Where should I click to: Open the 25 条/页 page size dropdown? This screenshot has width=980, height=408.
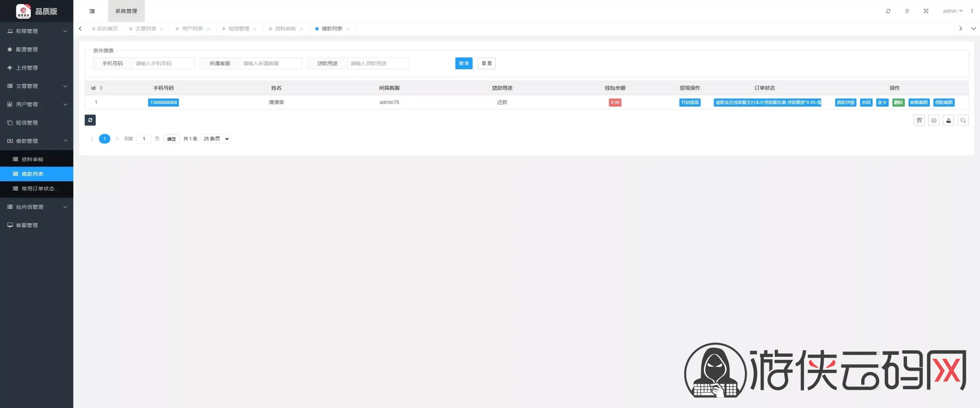coord(216,139)
